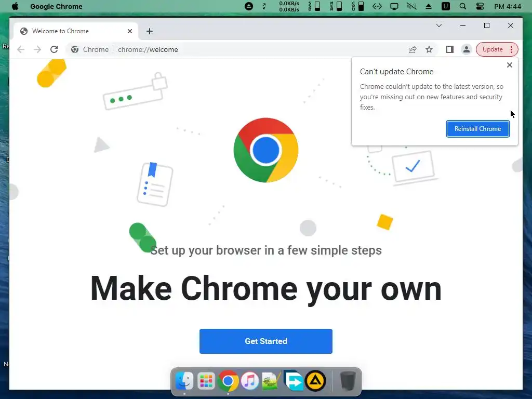Click the MEM meter in menu bar
Viewport: 532px width, 399px height.
[336, 6]
